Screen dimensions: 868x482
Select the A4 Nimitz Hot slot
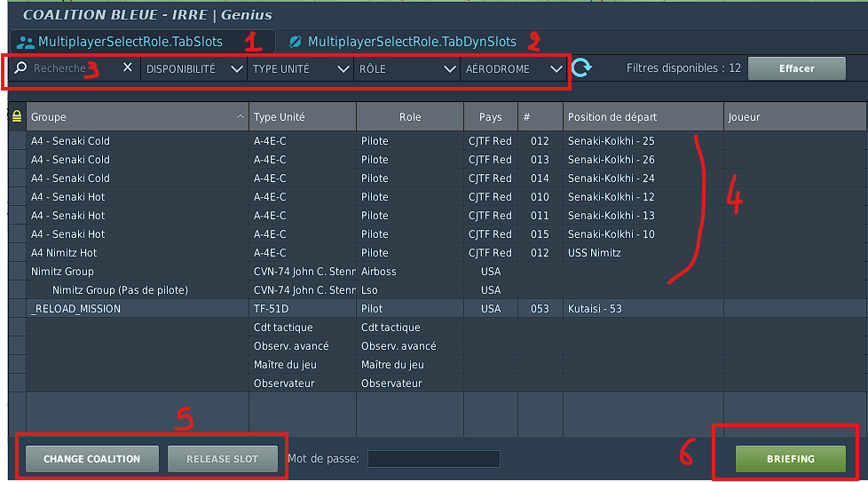point(438,252)
